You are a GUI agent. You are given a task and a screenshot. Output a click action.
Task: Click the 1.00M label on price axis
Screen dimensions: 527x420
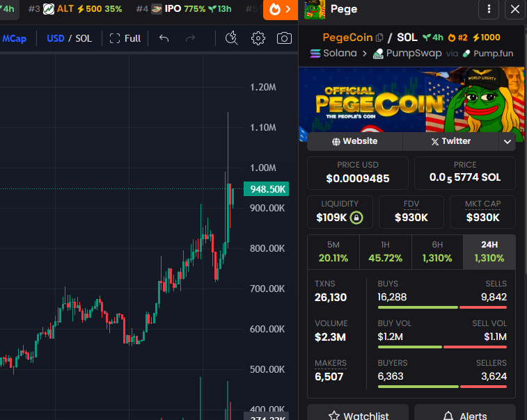263,168
